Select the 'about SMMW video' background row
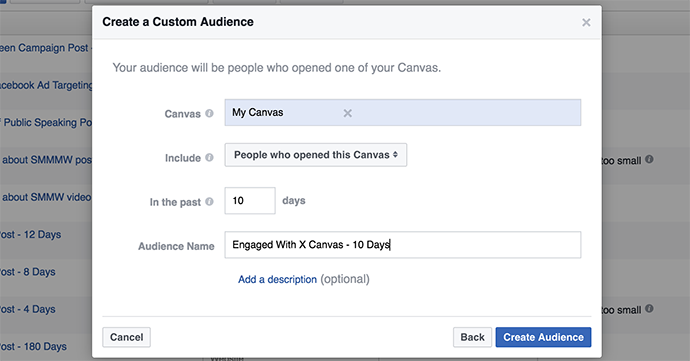This screenshot has height=361, width=690. coord(46,197)
